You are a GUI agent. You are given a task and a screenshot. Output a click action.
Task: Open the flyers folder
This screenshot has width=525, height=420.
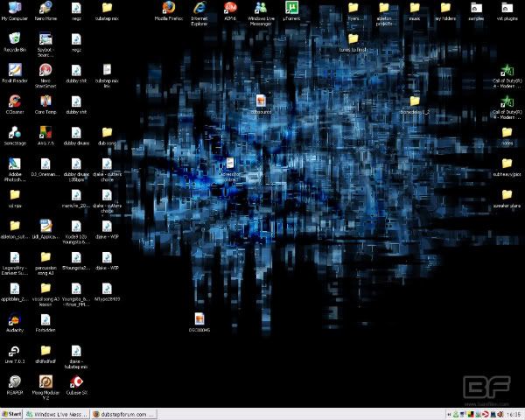click(353, 11)
